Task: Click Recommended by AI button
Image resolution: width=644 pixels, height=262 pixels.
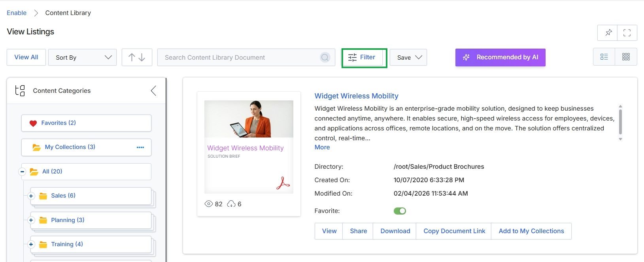Action: pyautogui.click(x=500, y=57)
